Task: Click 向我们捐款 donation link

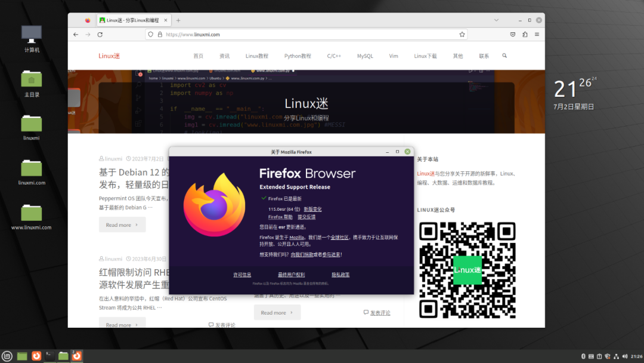Action: (x=302, y=254)
